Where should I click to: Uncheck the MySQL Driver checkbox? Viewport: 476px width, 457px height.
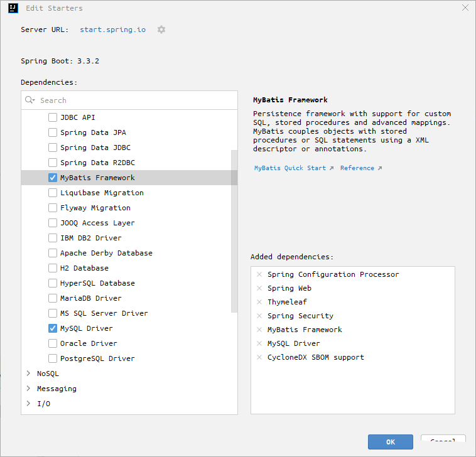click(53, 328)
